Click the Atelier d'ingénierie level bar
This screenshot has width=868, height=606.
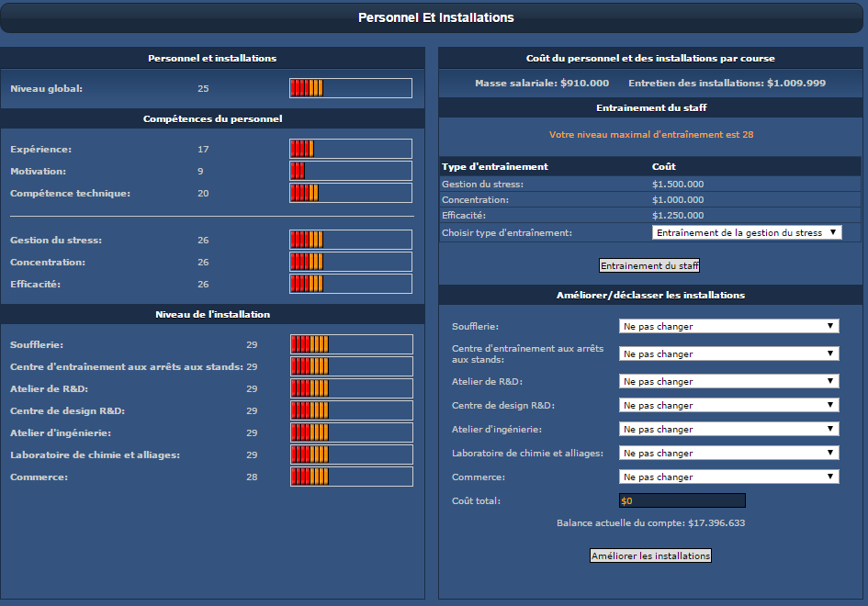tap(352, 432)
